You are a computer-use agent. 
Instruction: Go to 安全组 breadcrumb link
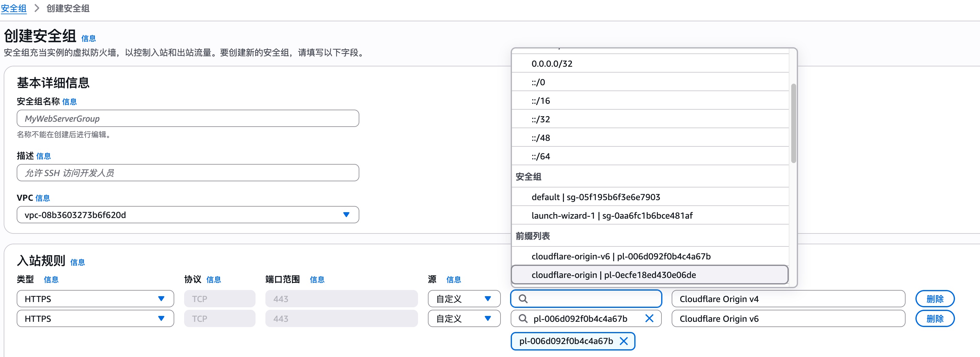(x=14, y=8)
